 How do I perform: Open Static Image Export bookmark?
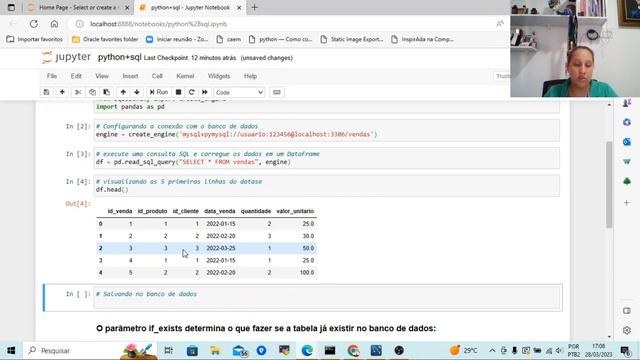click(352, 39)
